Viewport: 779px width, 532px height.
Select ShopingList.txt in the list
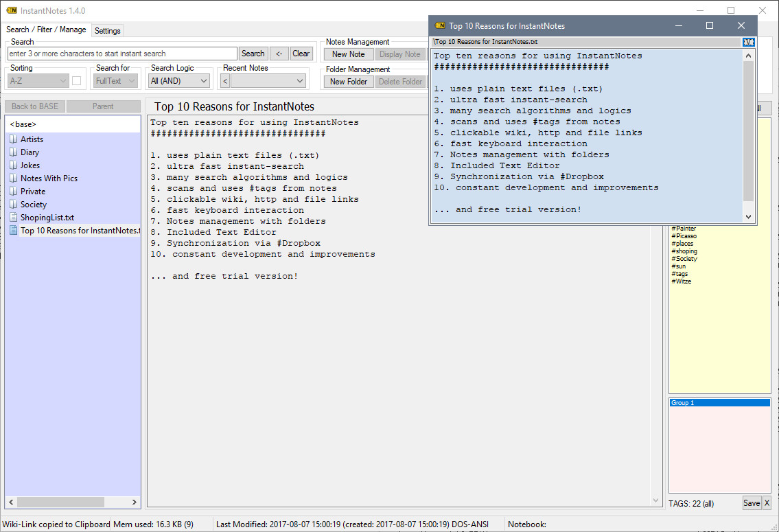point(47,217)
